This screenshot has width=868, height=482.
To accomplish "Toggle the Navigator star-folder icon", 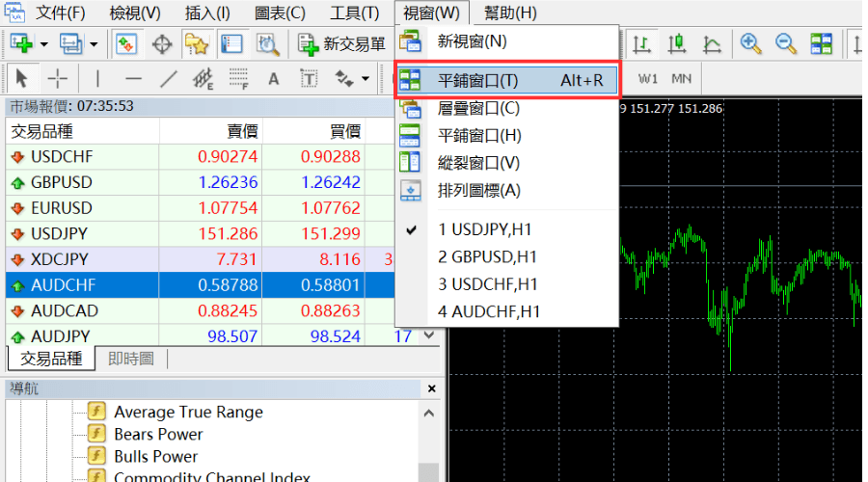I will 197,43.
